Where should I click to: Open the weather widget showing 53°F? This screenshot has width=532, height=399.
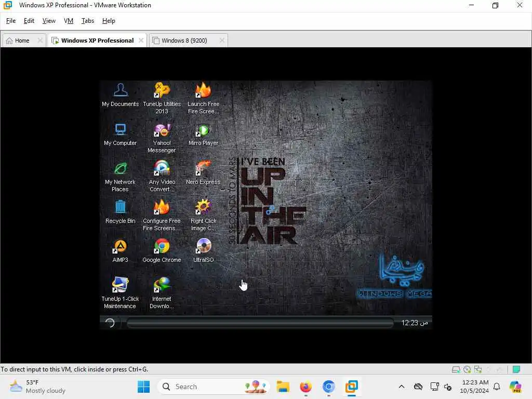coord(37,387)
